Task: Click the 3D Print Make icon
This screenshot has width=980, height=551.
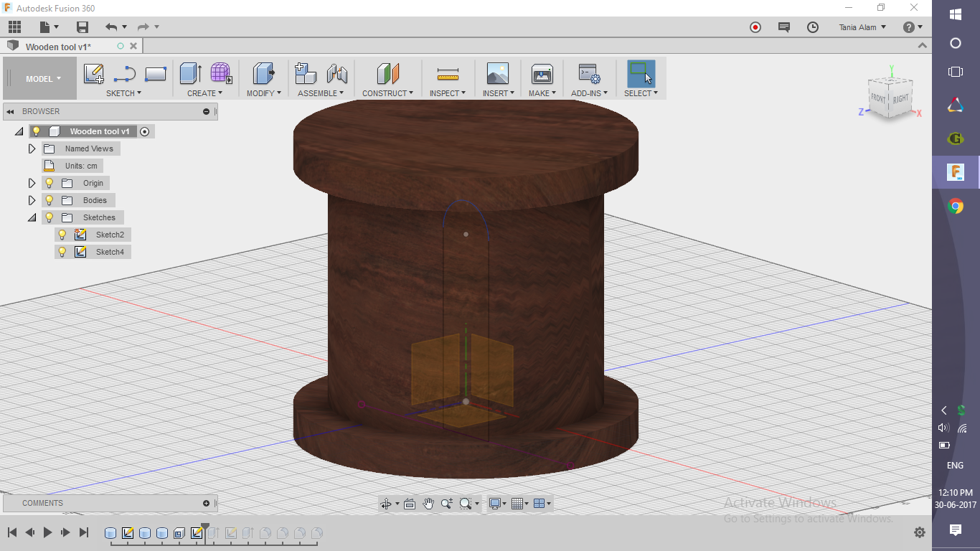Action: pos(542,73)
